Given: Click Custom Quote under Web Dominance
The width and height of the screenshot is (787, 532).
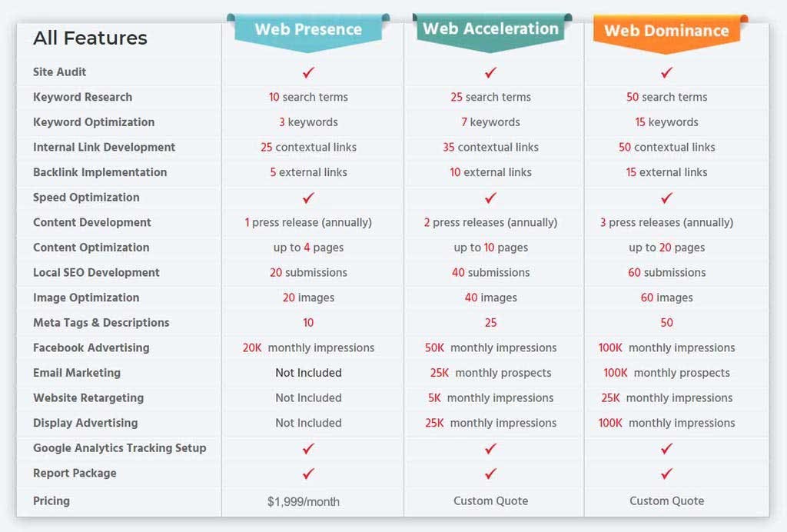Looking at the screenshot, I should 666,501.
